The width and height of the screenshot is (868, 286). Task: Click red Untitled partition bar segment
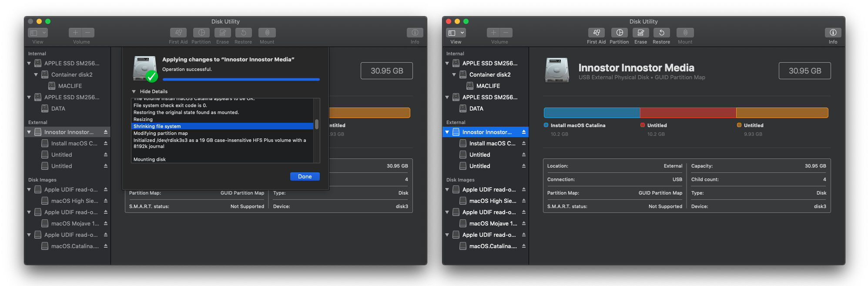point(688,113)
